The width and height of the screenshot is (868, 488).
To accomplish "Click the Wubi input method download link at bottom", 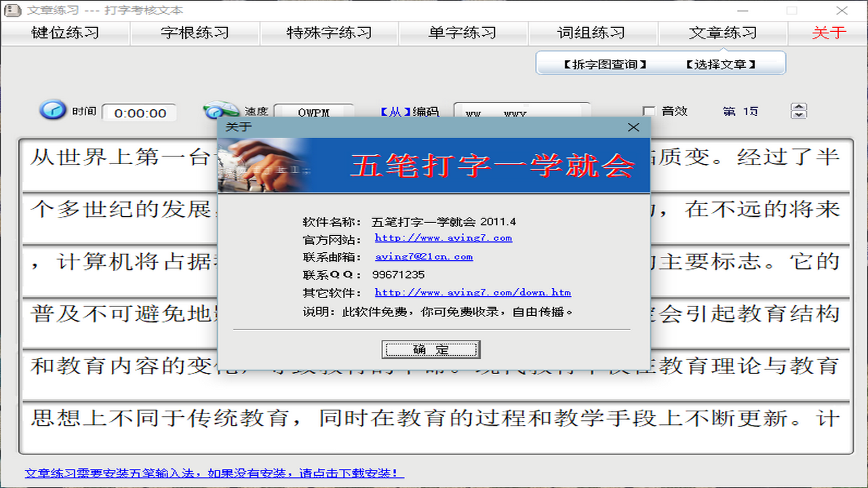I will tap(214, 474).
